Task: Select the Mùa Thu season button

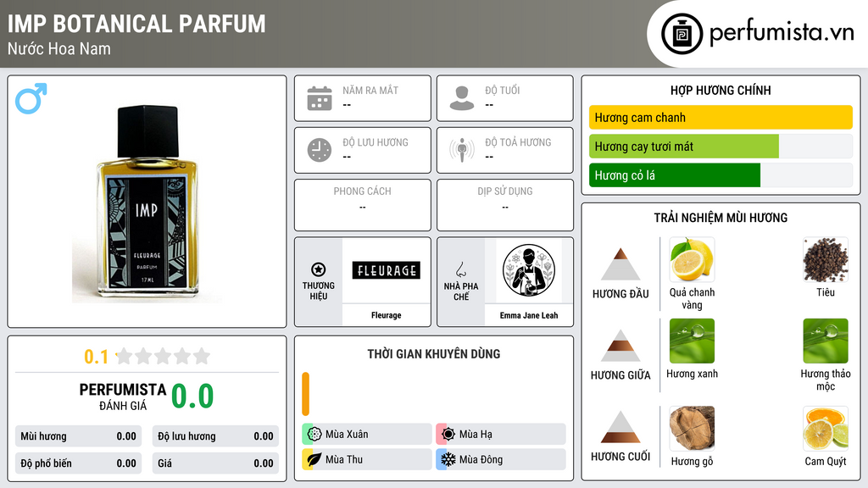Action: point(367,459)
